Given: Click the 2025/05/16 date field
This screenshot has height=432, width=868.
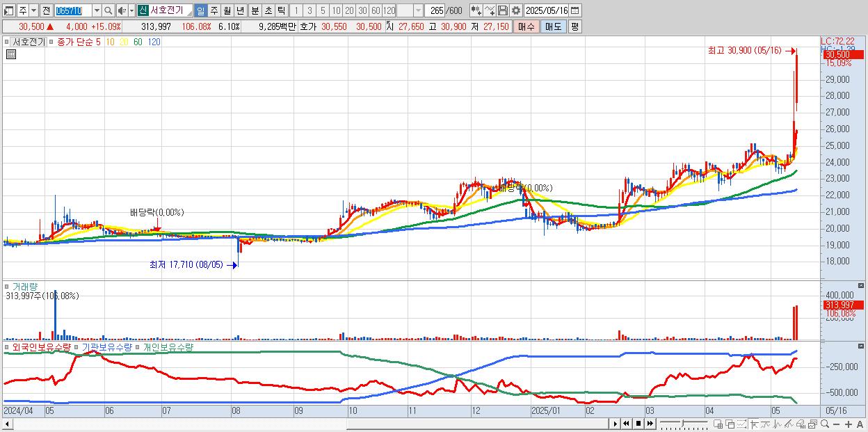Looking at the screenshot, I should pyautogui.click(x=546, y=10).
